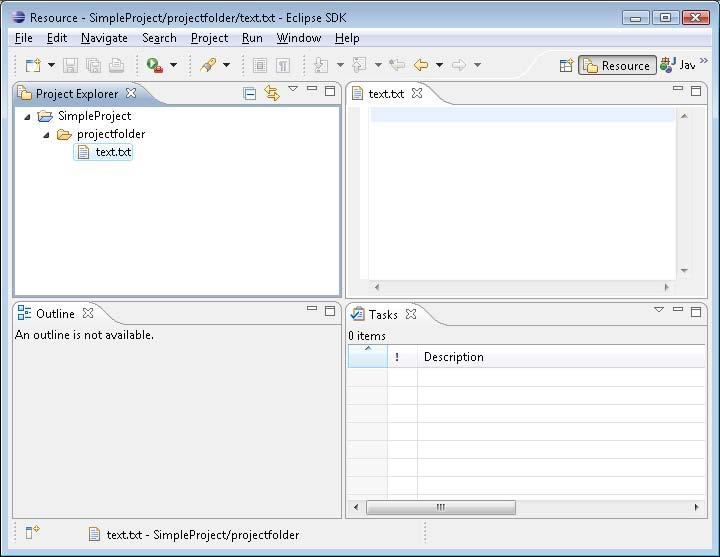Click the Tasks horizontal scrollbar thumb
720x557 pixels.
click(x=441, y=507)
